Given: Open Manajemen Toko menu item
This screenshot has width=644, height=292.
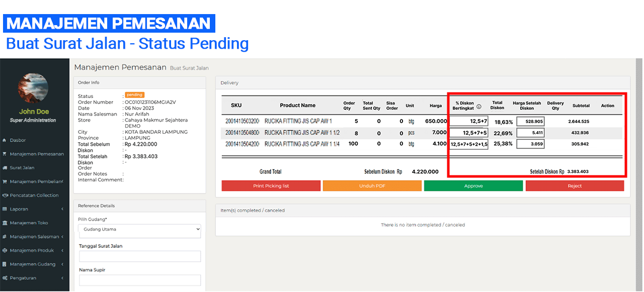Looking at the screenshot, I should 29,223.
